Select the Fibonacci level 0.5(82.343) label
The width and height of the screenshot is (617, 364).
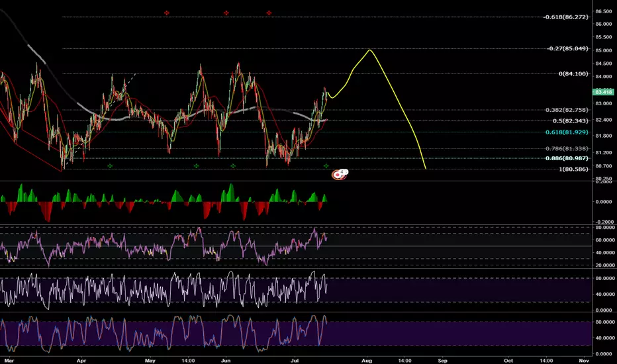pos(571,121)
